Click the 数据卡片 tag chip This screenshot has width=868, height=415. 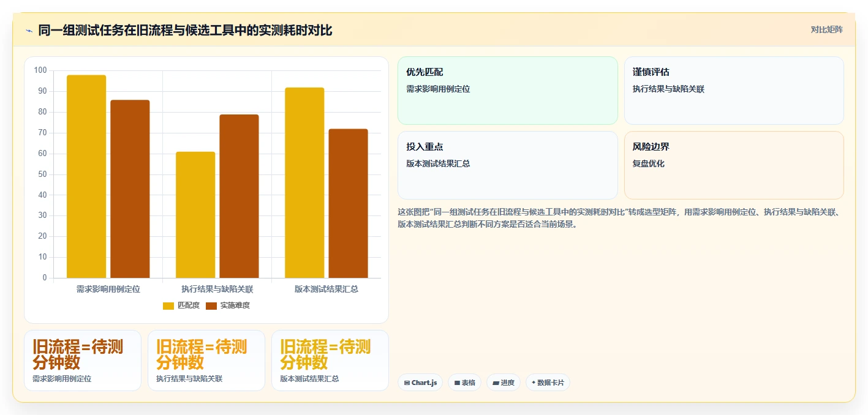point(548,383)
